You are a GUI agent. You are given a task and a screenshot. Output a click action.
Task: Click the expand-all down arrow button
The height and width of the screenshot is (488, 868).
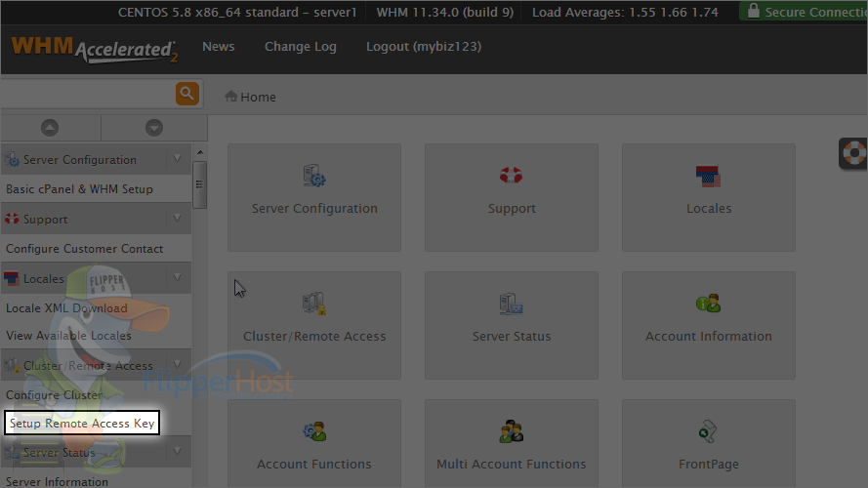coord(154,128)
